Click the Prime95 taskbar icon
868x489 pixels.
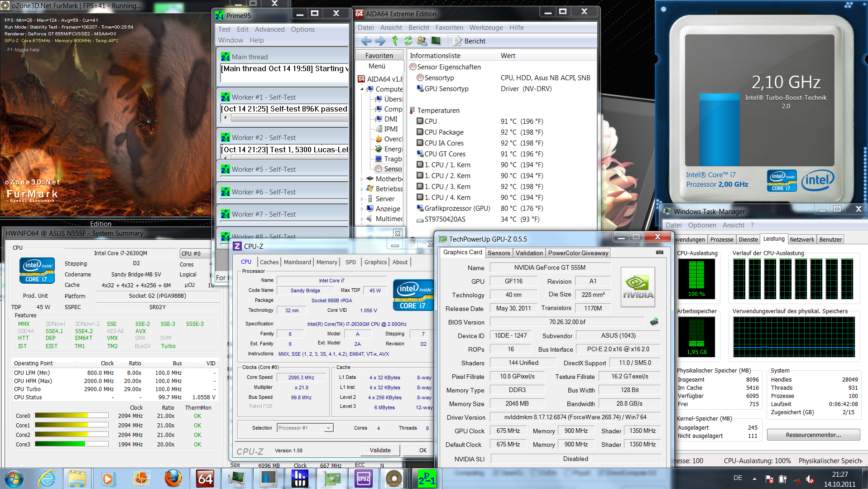click(427, 478)
